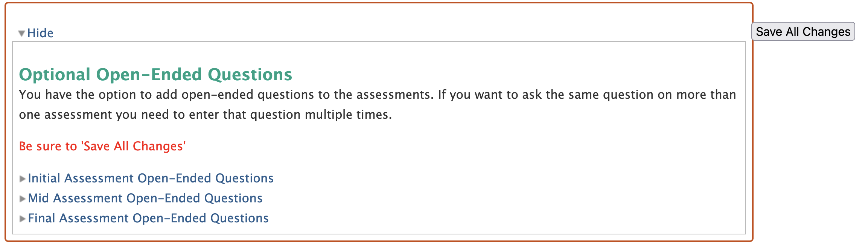The width and height of the screenshot is (868, 248).
Task: Click the sentence starting 'You have the option'
Action: [226, 95]
